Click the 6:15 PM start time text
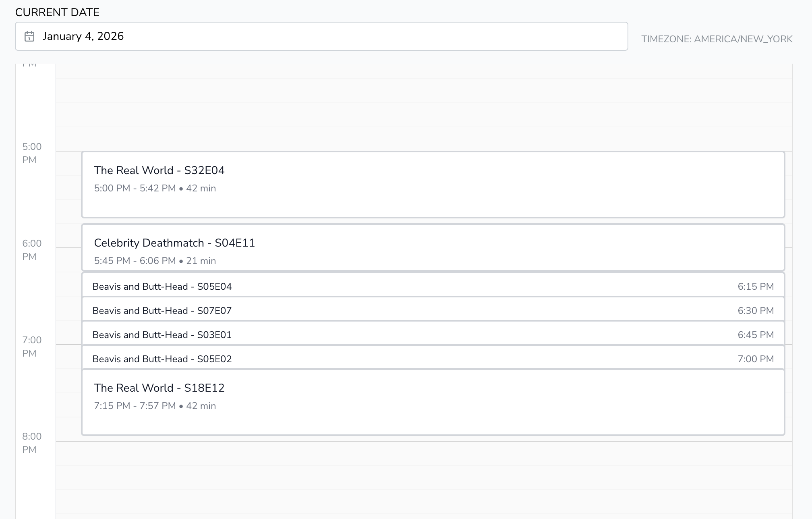Screen dimensions: 812x519 click(x=755, y=286)
